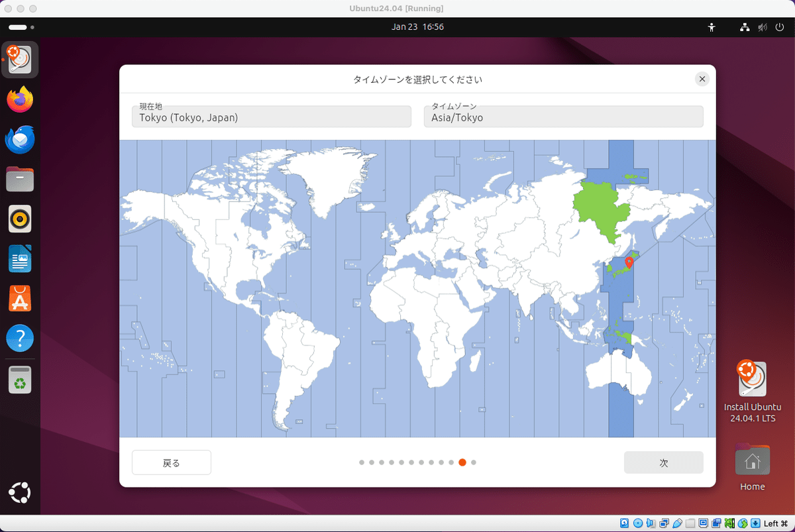Image resolution: width=795 pixels, height=532 pixels.
Task: Launch Firefox from the dock
Action: tap(21, 100)
